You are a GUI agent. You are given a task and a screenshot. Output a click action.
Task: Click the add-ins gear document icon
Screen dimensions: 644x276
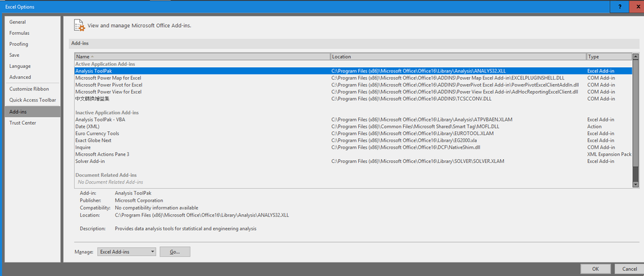point(79,25)
